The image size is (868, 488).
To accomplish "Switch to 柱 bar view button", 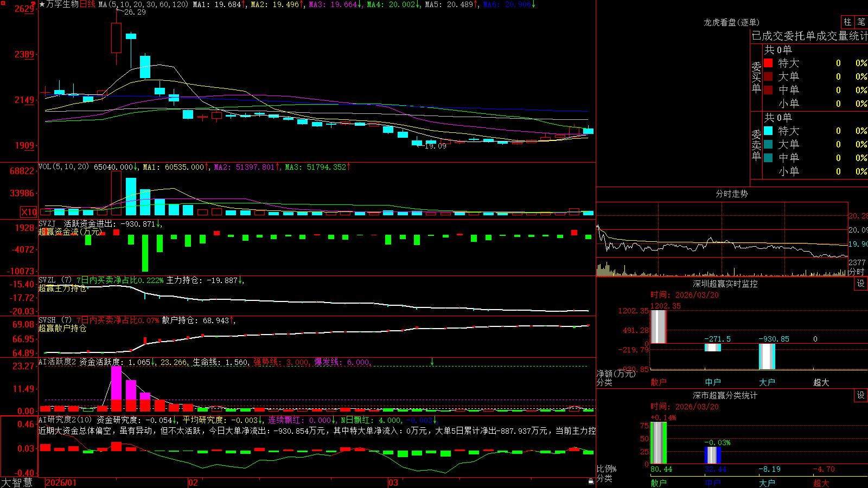I will pyautogui.click(x=847, y=22).
